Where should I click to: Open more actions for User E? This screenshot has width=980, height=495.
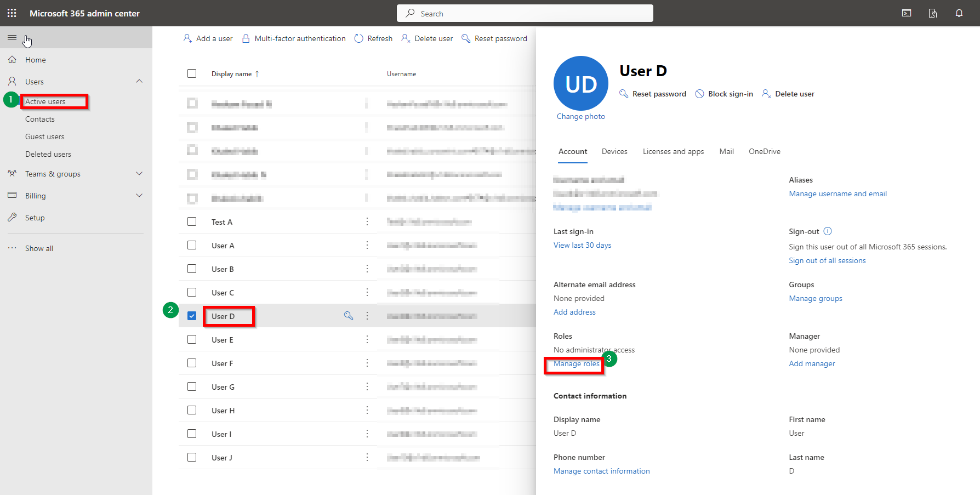(x=367, y=339)
